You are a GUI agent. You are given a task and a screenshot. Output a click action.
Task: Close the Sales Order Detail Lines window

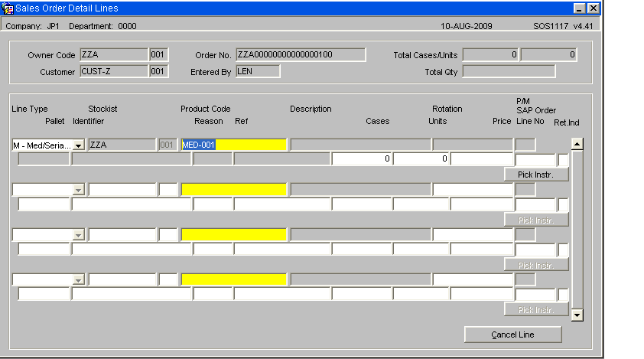pyautogui.click(x=593, y=8)
